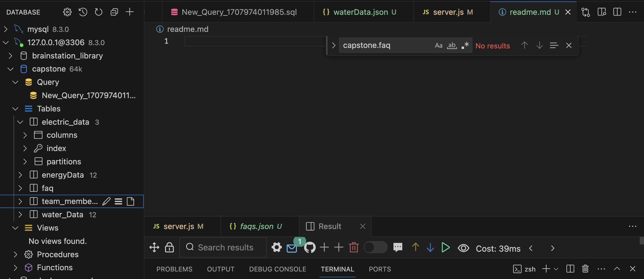This screenshot has height=279, width=644.
Task: Click the eye/preview icon in bottom toolbar
Action: pos(463,247)
